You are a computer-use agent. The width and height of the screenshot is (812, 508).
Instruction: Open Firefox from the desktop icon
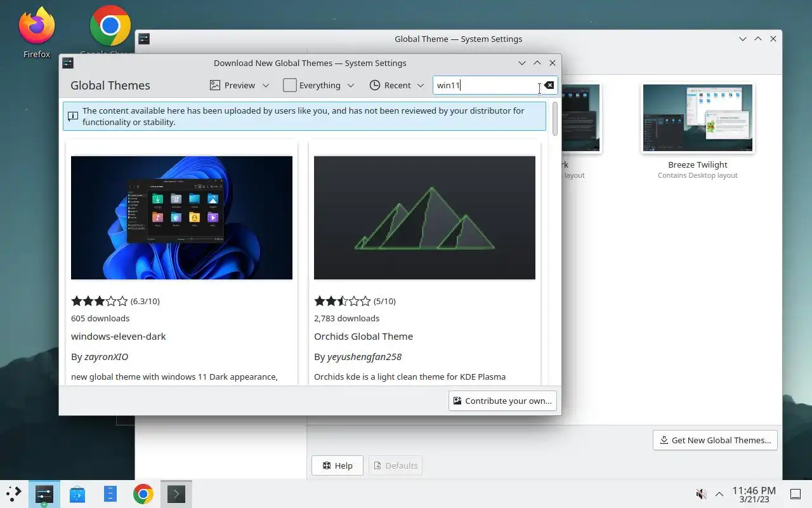coord(36,32)
